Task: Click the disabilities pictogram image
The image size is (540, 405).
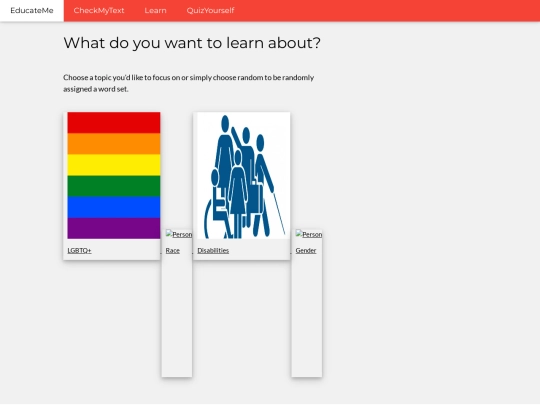Action: pyautogui.click(x=243, y=175)
